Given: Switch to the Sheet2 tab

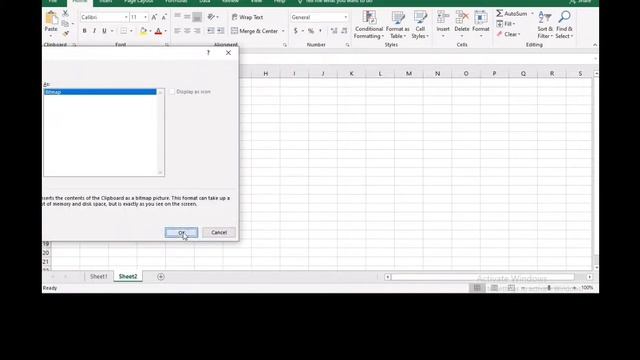Looking at the screenshot, I should coord(128,276).
